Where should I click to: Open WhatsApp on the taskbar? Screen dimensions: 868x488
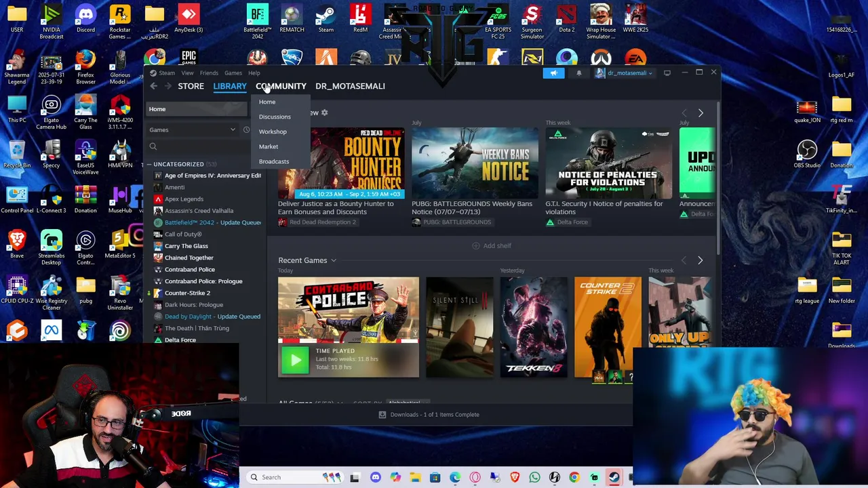point(534,477)
